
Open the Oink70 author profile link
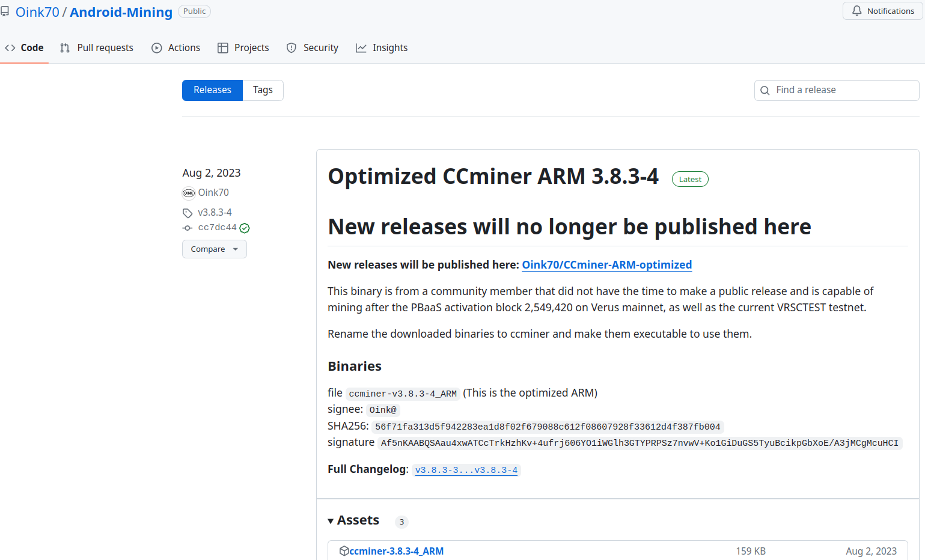click(213, 193)
